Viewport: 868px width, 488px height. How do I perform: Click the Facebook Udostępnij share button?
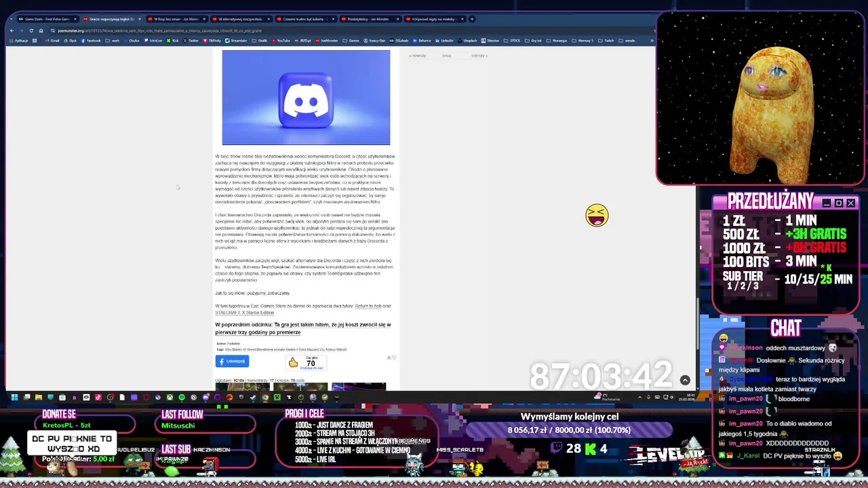click(232, 361)
